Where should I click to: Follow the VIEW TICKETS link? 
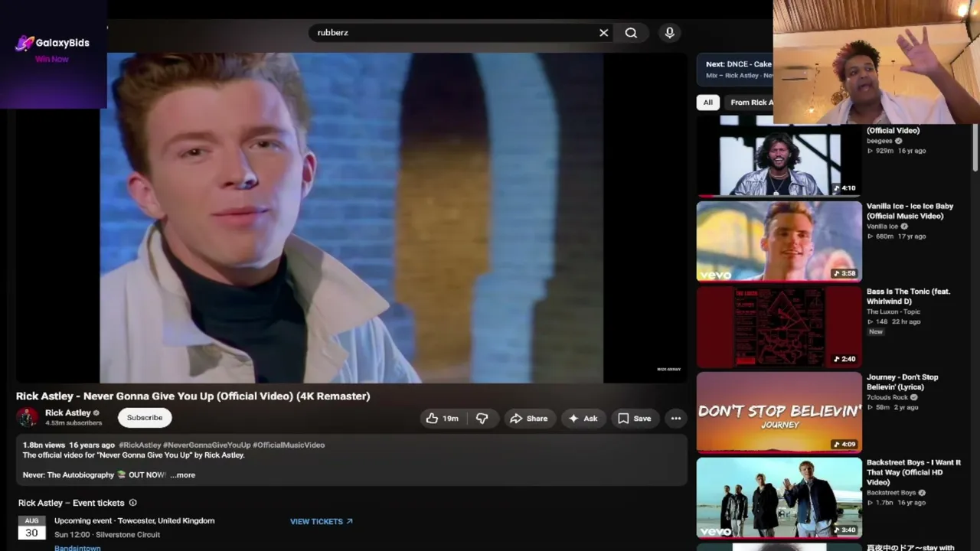coord(322,521)
